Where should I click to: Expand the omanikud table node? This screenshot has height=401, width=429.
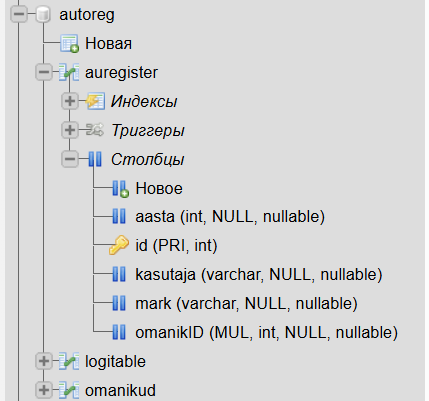44,390
